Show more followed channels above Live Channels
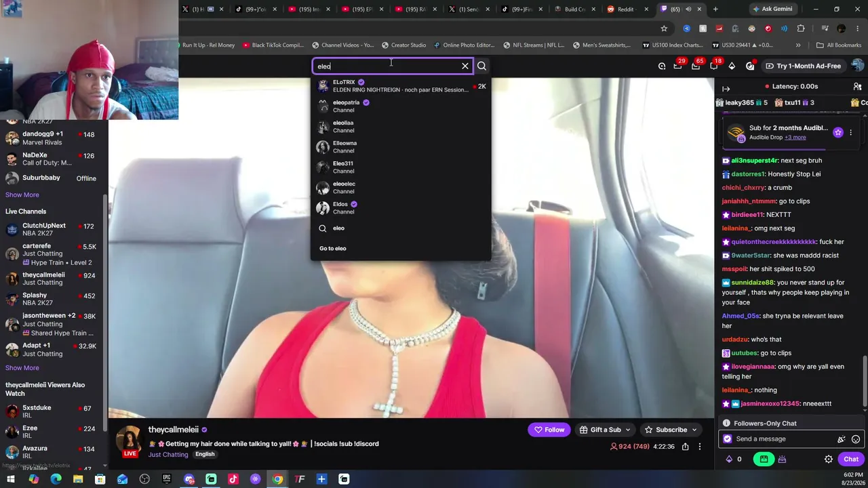The width and height of the screenshot is (868, 488). click(22, 195)
